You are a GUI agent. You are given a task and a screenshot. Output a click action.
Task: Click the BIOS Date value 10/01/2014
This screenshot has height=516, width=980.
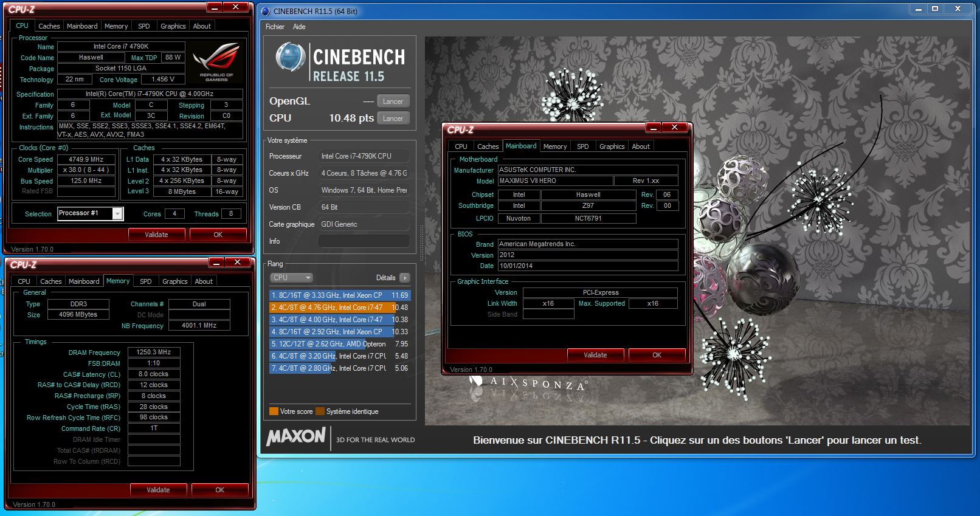[x=588, y=266]
